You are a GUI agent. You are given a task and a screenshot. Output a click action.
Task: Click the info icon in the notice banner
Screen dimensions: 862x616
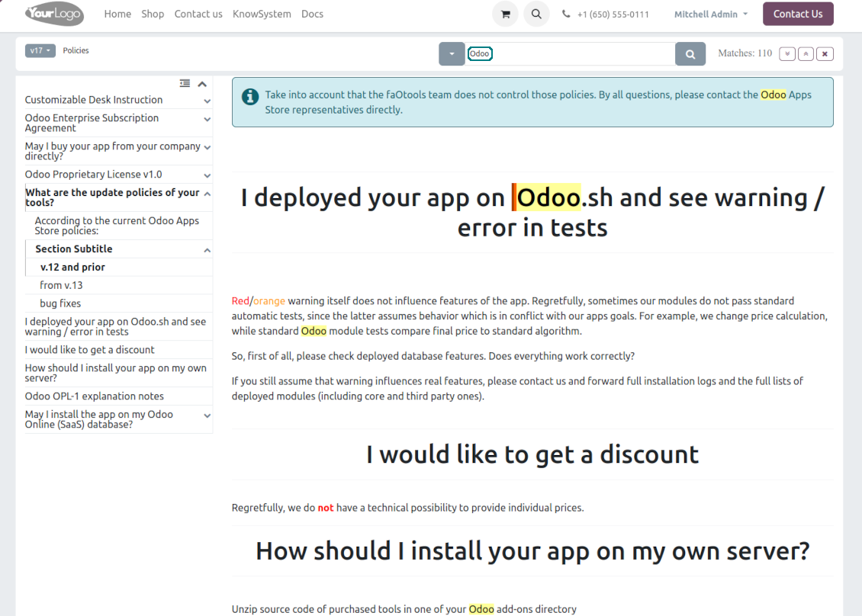tap(250, 97)
